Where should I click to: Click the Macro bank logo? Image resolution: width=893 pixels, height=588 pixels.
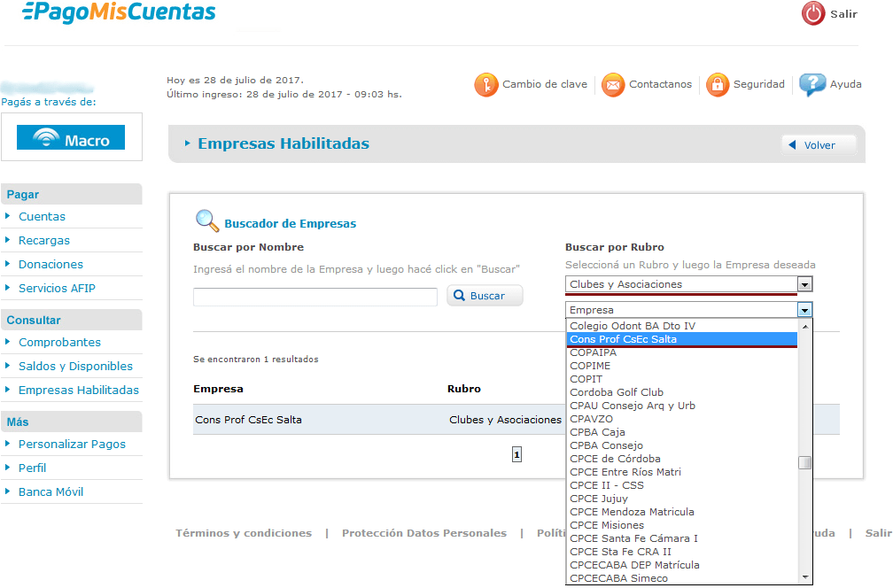[71, 138]
